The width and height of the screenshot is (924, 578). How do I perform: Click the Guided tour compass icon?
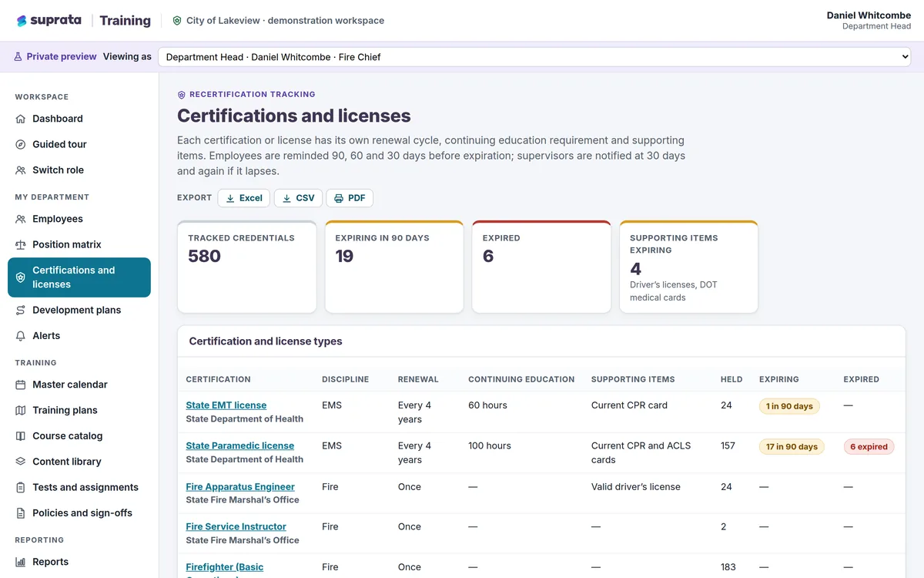click(x=21, y=144)
